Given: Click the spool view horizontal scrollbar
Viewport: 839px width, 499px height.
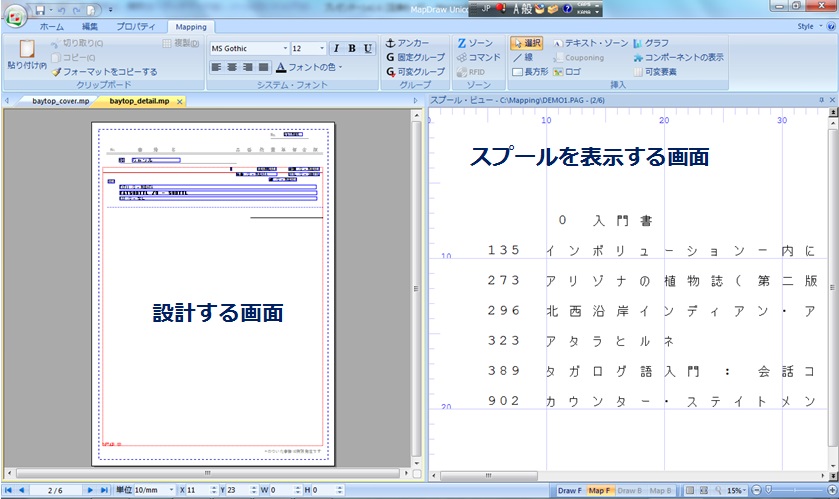Looking at the screenshot, I should (x=489, y=475).
